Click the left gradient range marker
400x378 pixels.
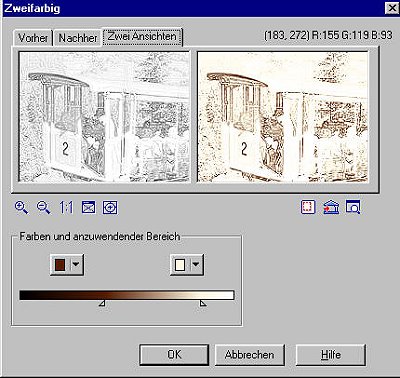pyautogui.click(x=102, y=303)
